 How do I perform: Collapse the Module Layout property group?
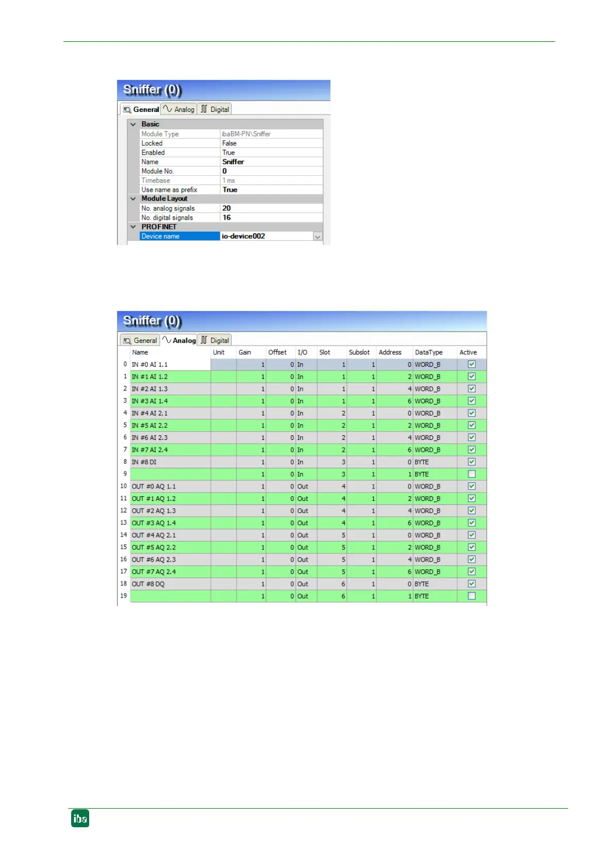pos(133,199)
